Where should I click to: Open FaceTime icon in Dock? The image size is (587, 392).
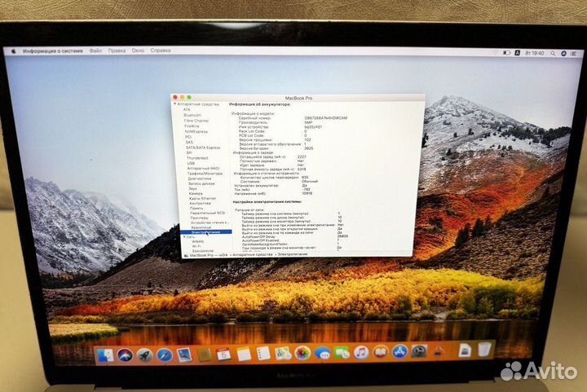coord(342,352)
